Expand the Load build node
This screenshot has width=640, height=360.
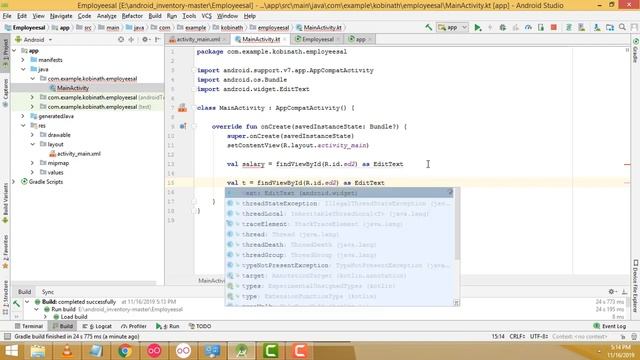click(x=45, y=317)
